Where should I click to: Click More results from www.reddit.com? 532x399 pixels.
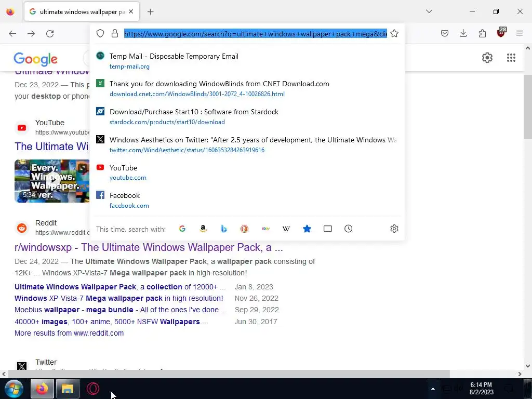pyautogui.click(x=69, y=333)
